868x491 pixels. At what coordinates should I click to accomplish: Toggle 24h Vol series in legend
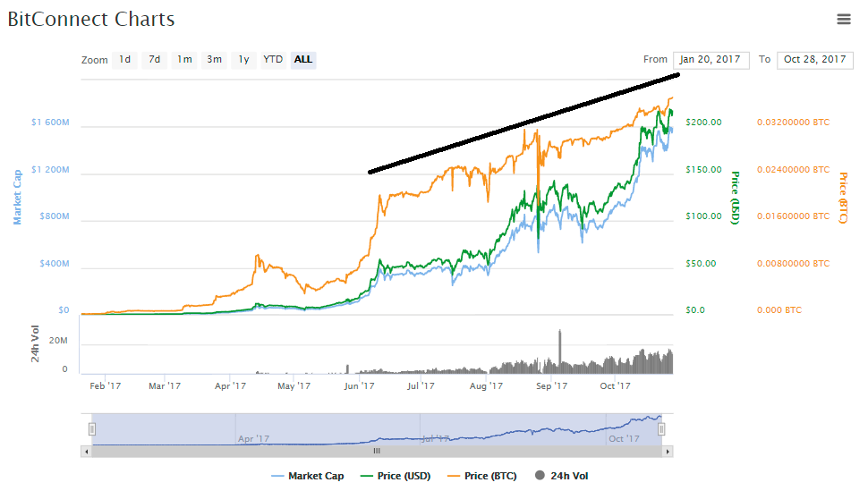[562, 476]
